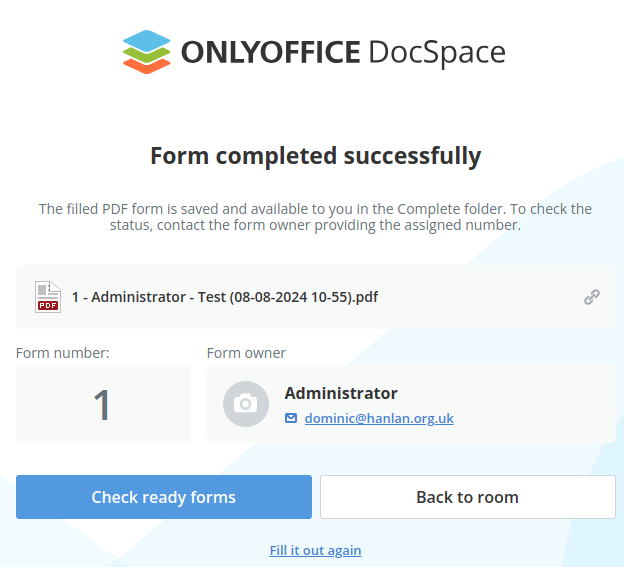
Task: Click the Administrator avatar camera icon
Action: (x=246, y=404)
